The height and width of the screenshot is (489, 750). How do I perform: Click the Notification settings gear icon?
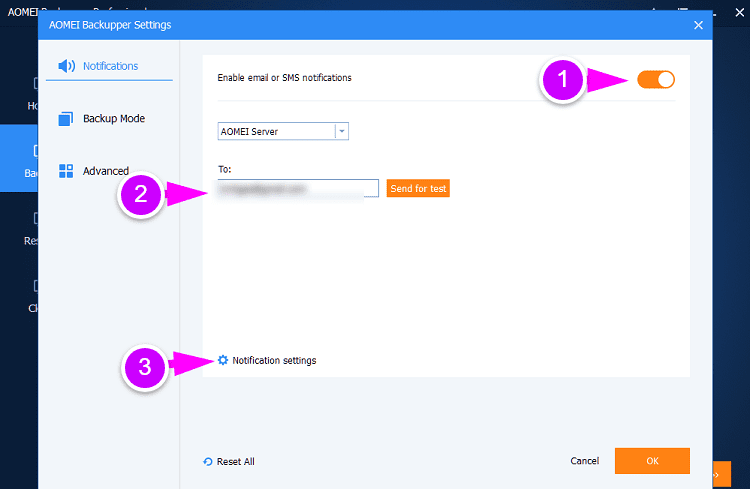[x=223, y=360]
